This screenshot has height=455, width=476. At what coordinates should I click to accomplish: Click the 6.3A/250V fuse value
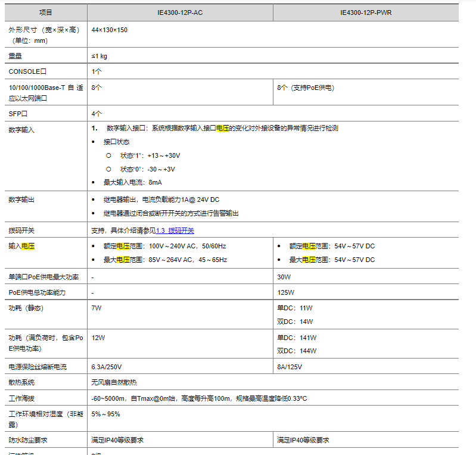point(107,367)
